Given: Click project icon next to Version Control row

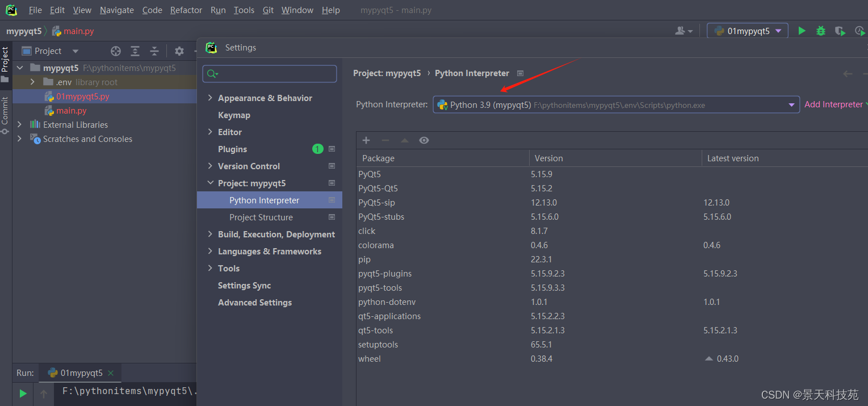Looking at the screenshot, I should (x=332, y=166).
